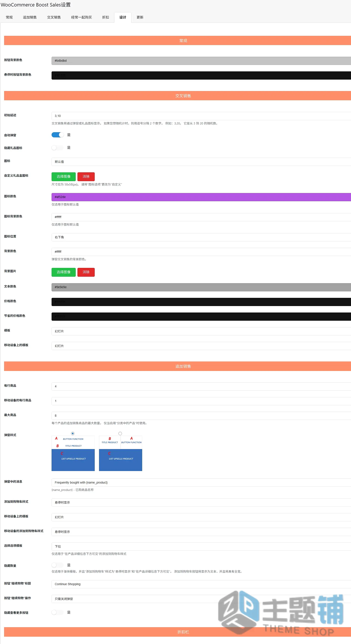Screen dimensions: 351x644
Task: Open the 按钮"继续购物"操作 dropdown
Action: tap(201, 599)
